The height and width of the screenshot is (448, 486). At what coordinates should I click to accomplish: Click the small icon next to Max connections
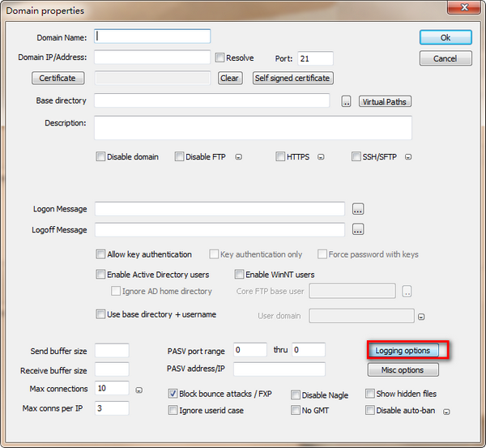click(x=139, y=390)
